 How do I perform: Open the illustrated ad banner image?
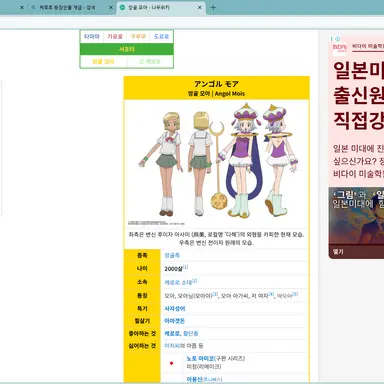[356, 217]
